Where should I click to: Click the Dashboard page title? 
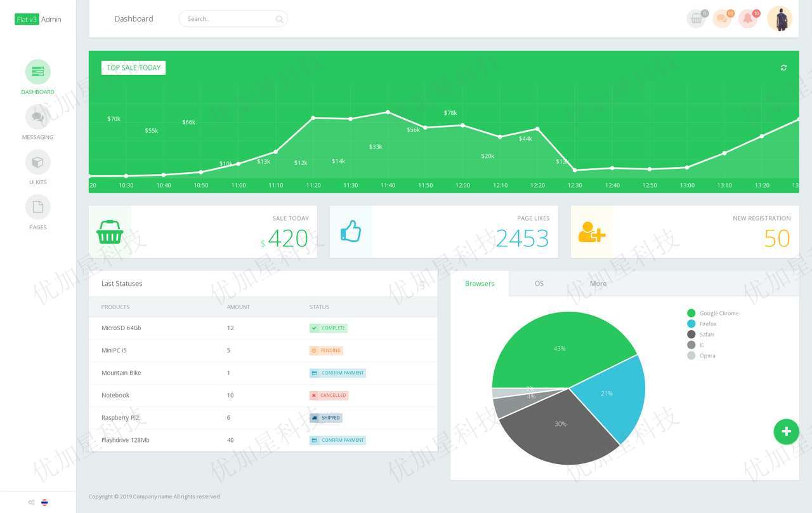point(134,19)
